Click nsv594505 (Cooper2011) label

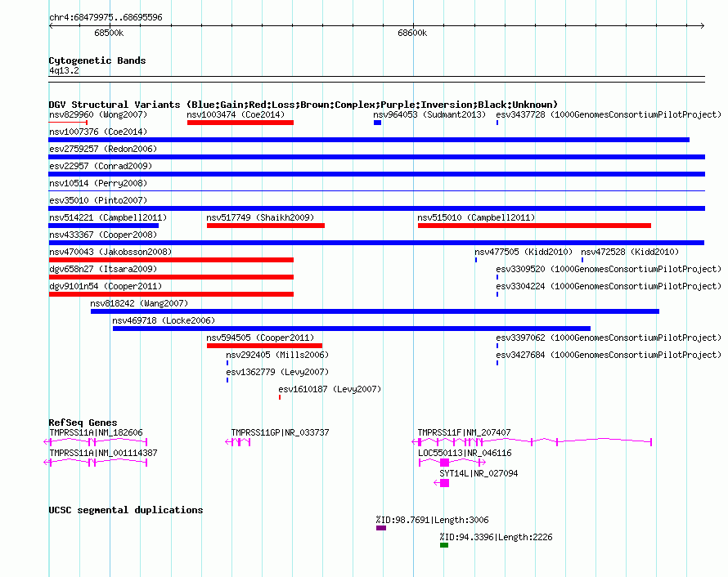coord(260,338)
